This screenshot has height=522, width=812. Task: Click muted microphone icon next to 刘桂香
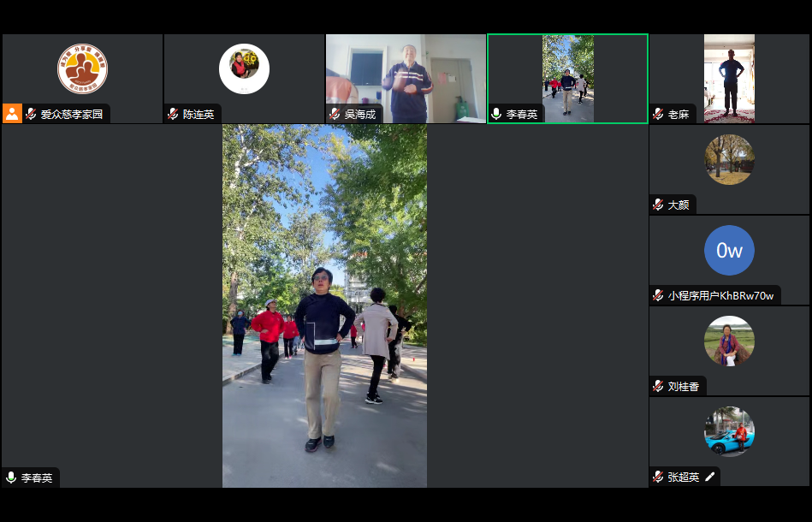coord(658,386)
